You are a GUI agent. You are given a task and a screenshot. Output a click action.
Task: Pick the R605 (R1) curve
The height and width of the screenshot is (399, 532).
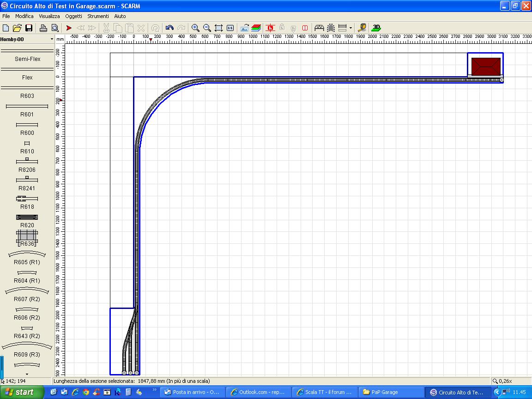point(27,258)
